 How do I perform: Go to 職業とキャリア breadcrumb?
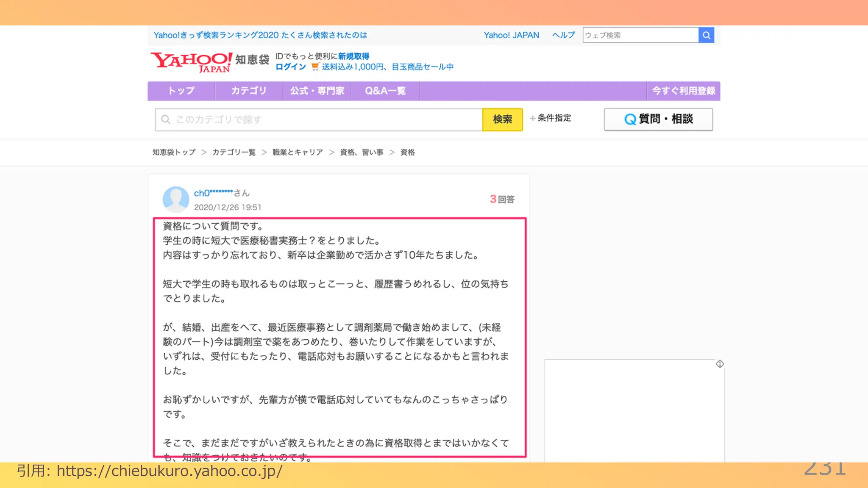click(x=298, y=152)
